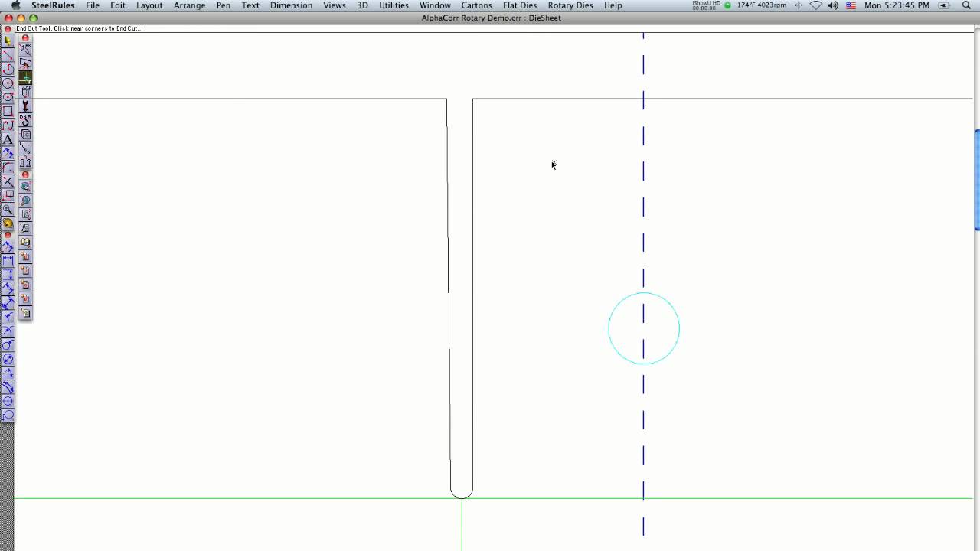Open the Text menu
The width and height of the screenshot is (980, 551).
click(x=250, y=5)
